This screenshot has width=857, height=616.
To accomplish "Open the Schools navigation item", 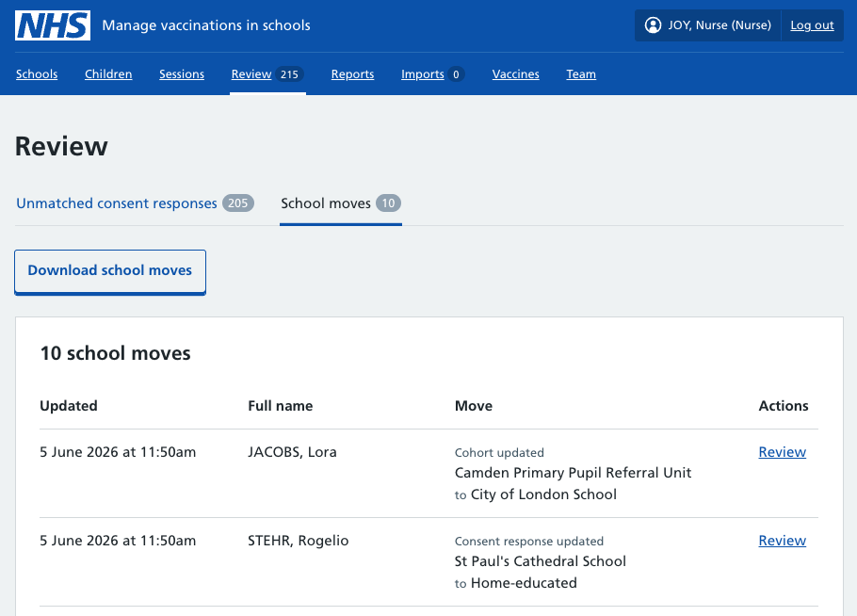I will point(37,73).
